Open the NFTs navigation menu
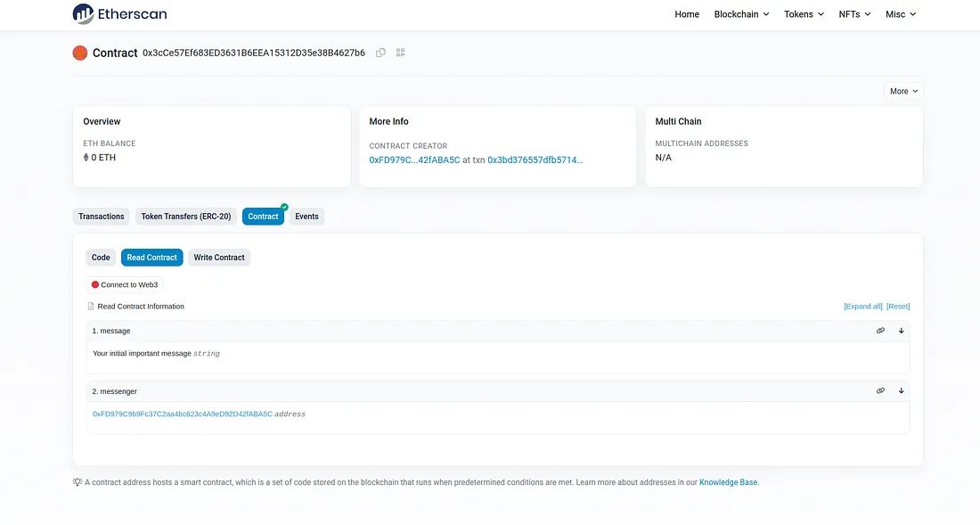 pos(854,14)
